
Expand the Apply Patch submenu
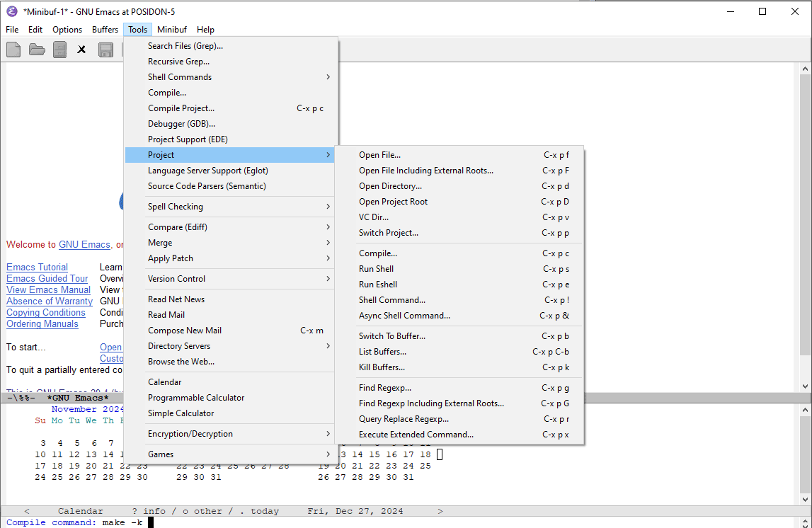(x=231, y=258)
